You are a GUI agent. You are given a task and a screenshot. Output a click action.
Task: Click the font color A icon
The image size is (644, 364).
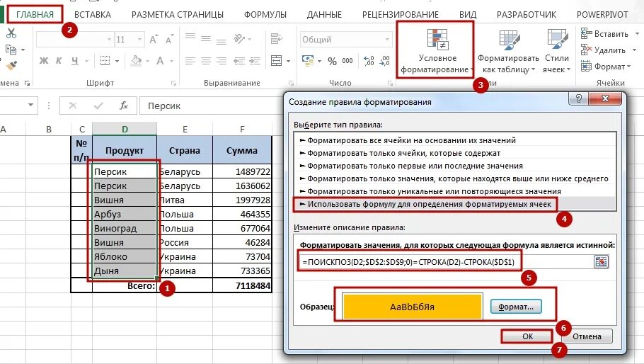(160, 61)
